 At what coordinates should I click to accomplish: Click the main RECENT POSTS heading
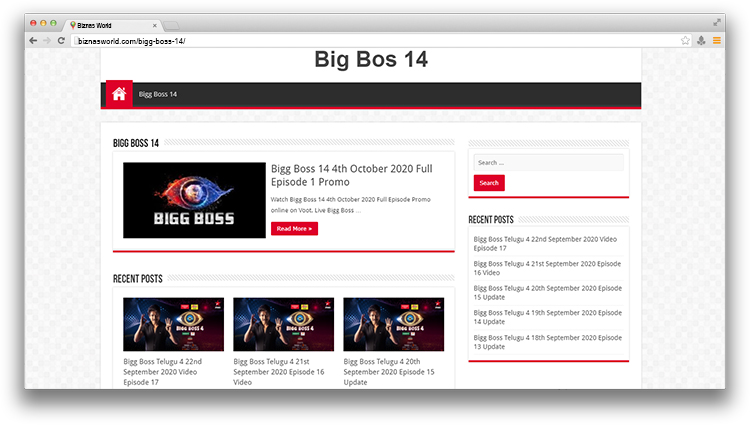tap(138, 279)
